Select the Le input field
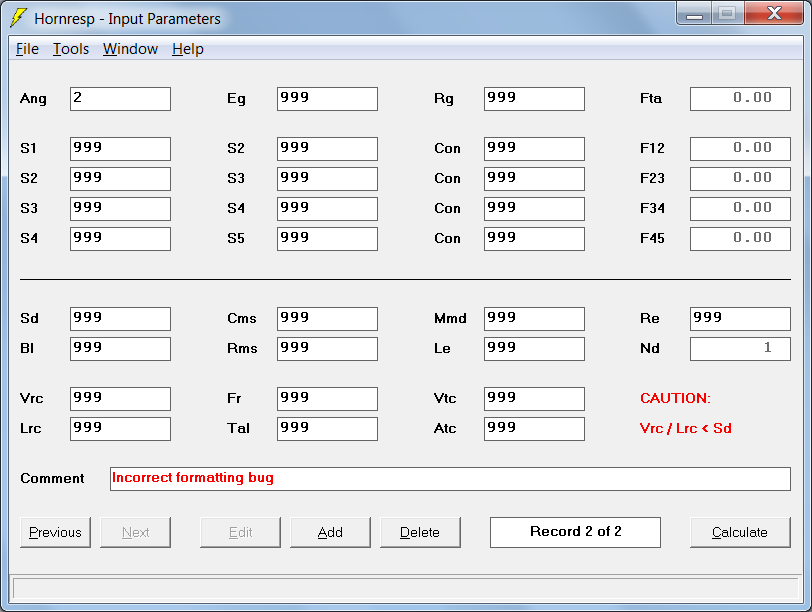Image resolution: width=812 pixels, height=612 pixels. 534,349
